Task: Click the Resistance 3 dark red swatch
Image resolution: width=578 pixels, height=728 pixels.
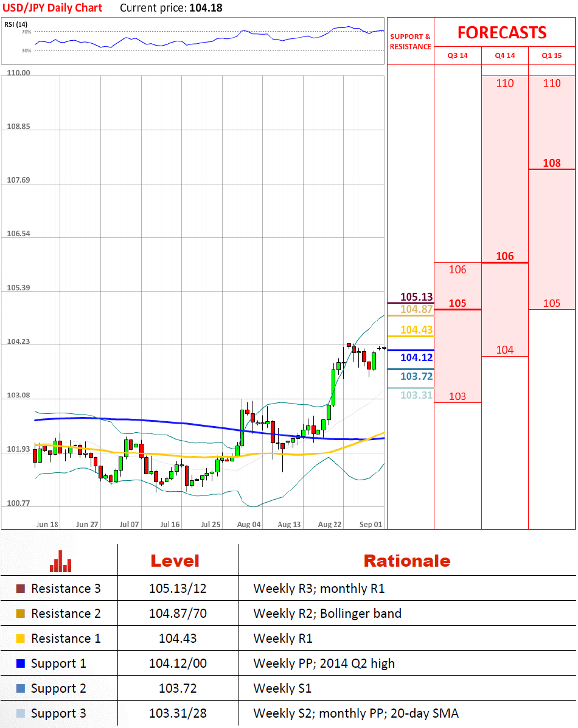Action: click(21, 589)
